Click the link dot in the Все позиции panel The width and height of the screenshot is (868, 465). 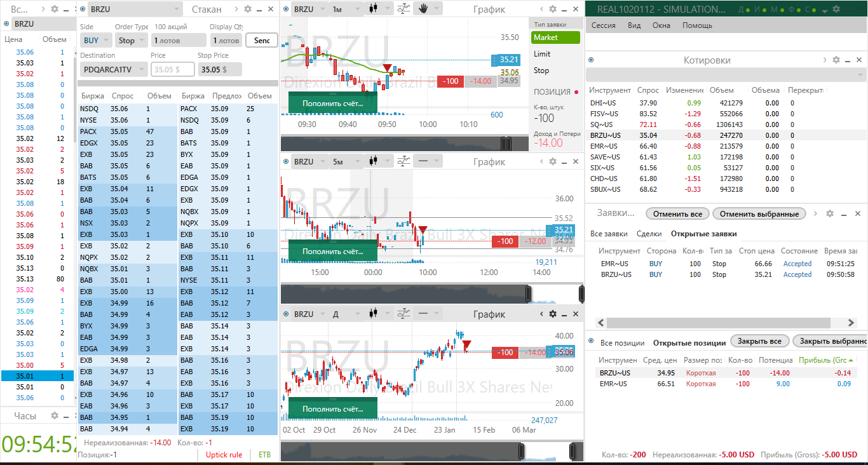click(x=591, y=342)
